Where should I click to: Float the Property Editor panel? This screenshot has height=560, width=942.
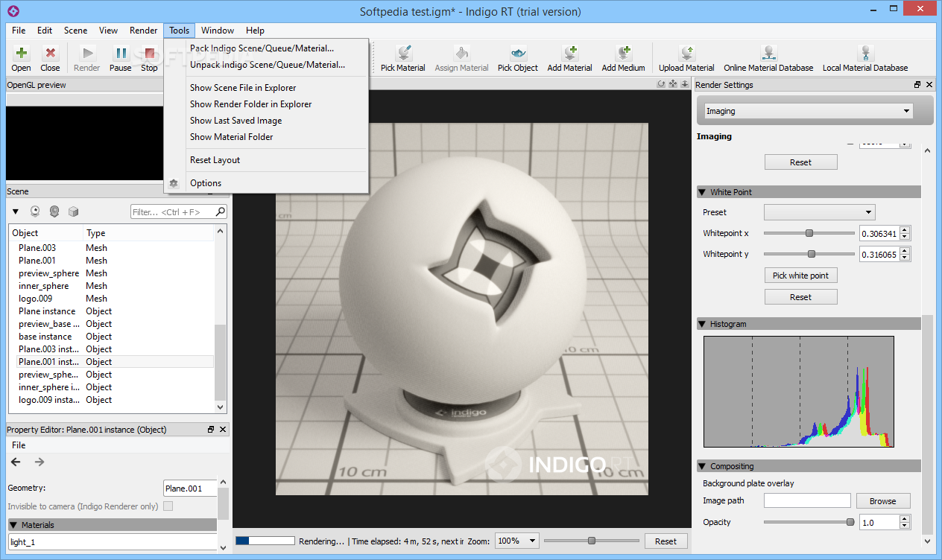point(211,430)
